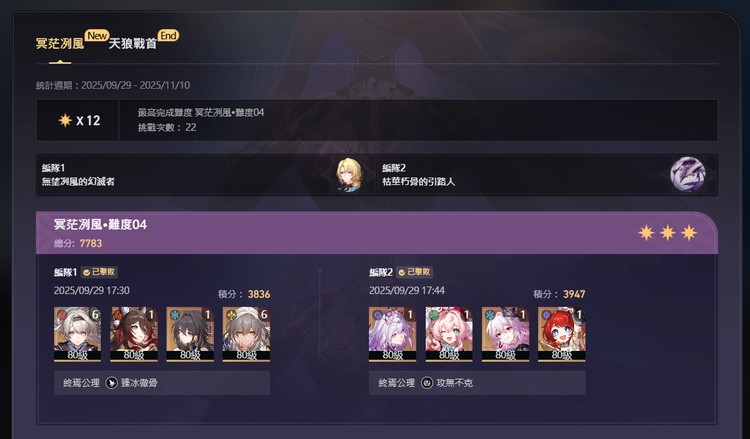Image resolution: width=750 pixels, height=439 pixels.
Task: Click the star count x 12 badge
Action: pos(78,121)
